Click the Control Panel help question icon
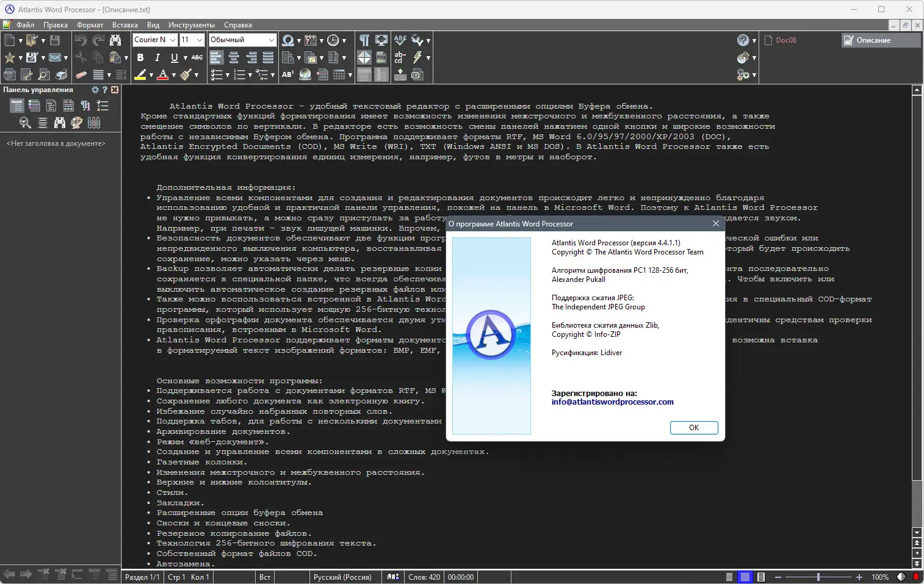Viewport: 924px width, 584px height. [105, 90]
